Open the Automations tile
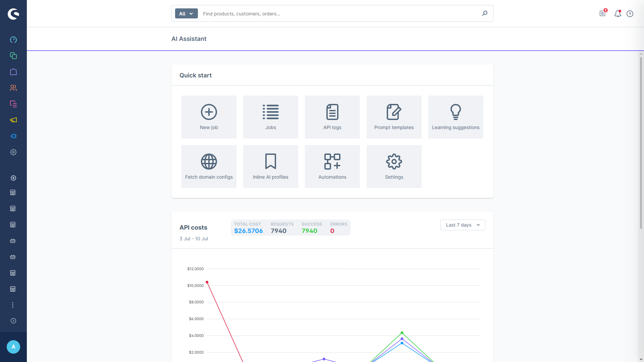Viewport: 644px width, 362px height. [x=332, y=167]
